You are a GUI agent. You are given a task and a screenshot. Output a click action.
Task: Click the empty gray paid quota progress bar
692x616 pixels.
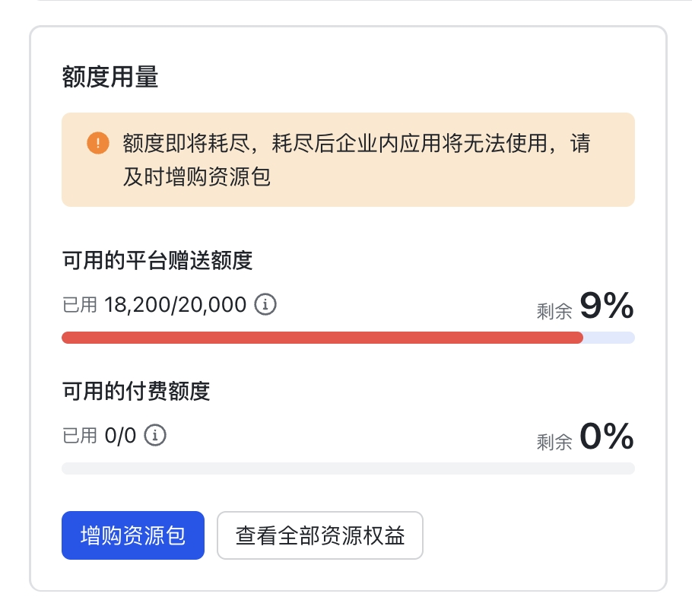[x=348, y=468]
